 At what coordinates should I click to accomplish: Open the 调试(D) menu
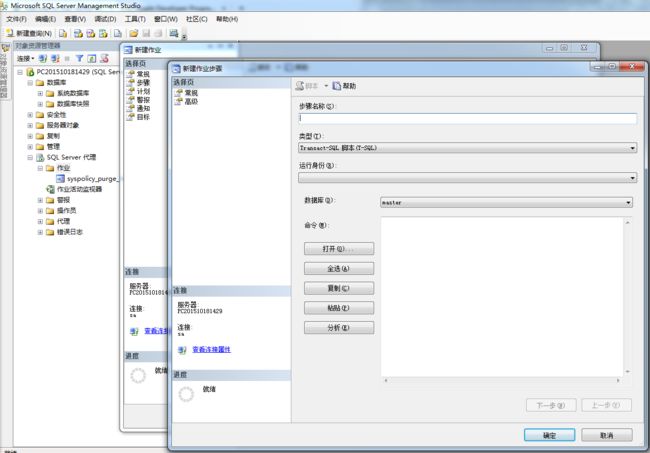[x=105, y=19]
